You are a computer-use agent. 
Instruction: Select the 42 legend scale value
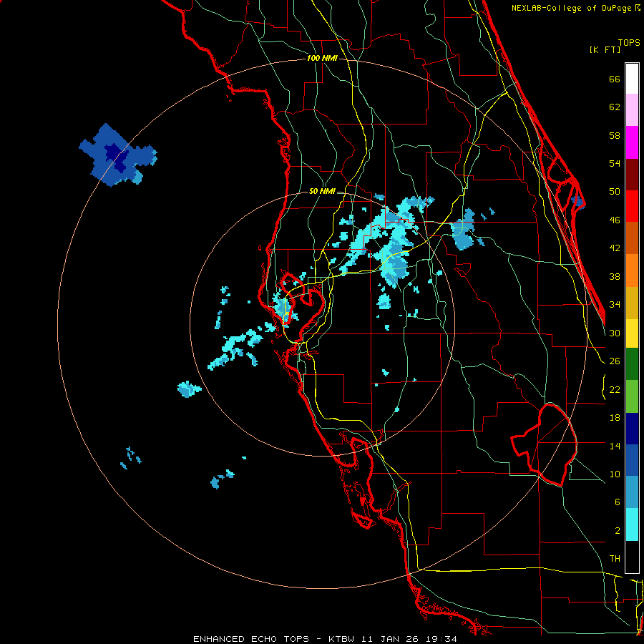615,248
